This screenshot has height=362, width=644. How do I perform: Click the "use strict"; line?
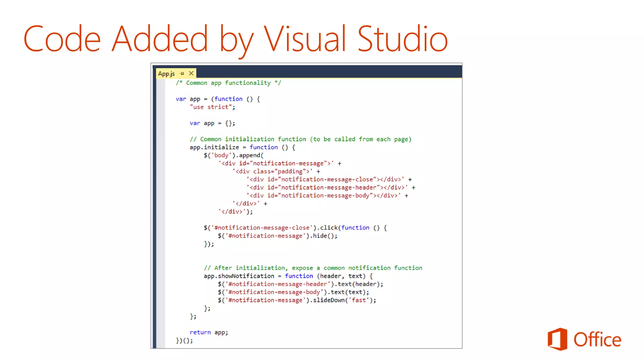pyautogui.click(x=212, y=107)
